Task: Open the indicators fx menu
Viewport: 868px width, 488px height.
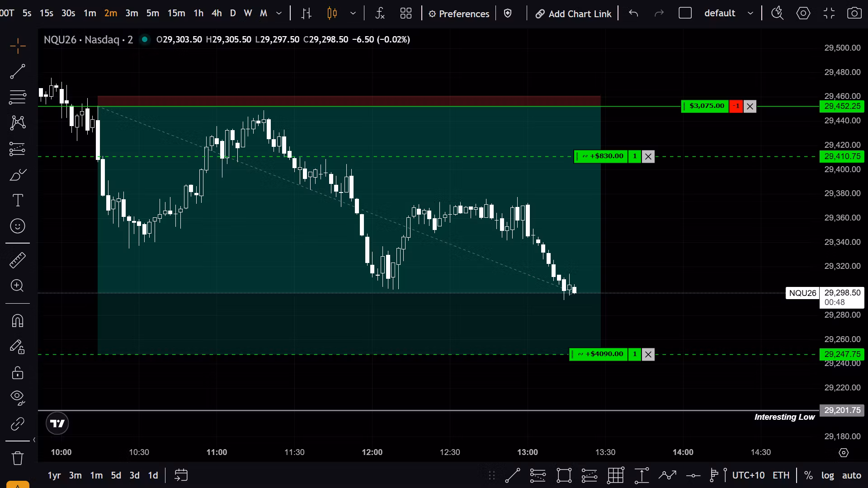Action: point(380,14)
